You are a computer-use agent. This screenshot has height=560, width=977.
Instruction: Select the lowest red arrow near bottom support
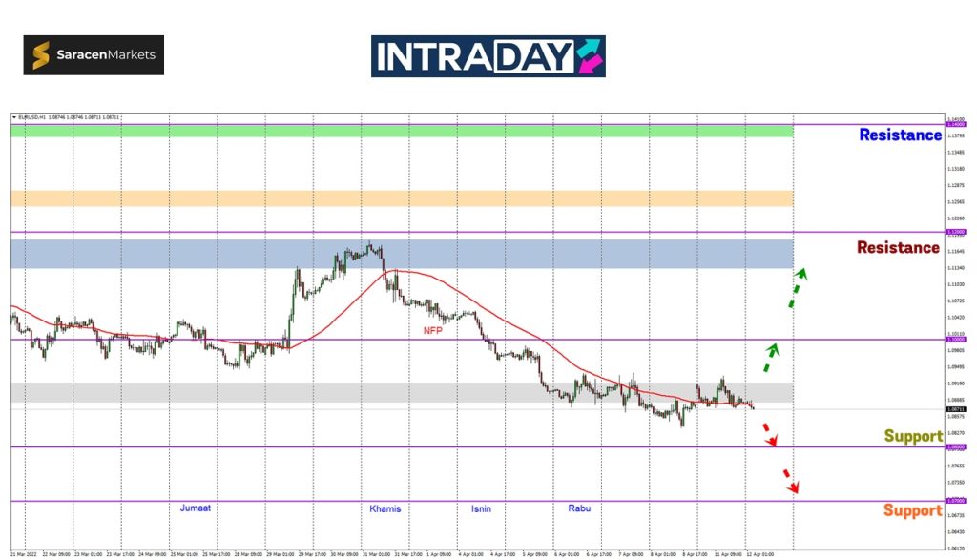(789, 480)
